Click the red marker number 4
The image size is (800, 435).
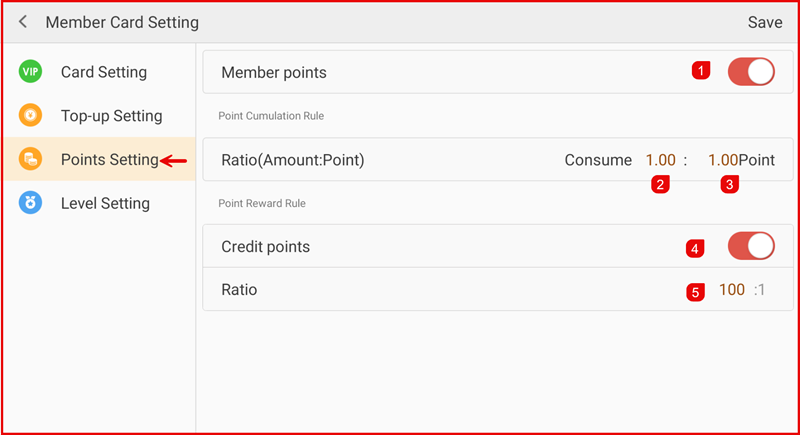(695, 247)
